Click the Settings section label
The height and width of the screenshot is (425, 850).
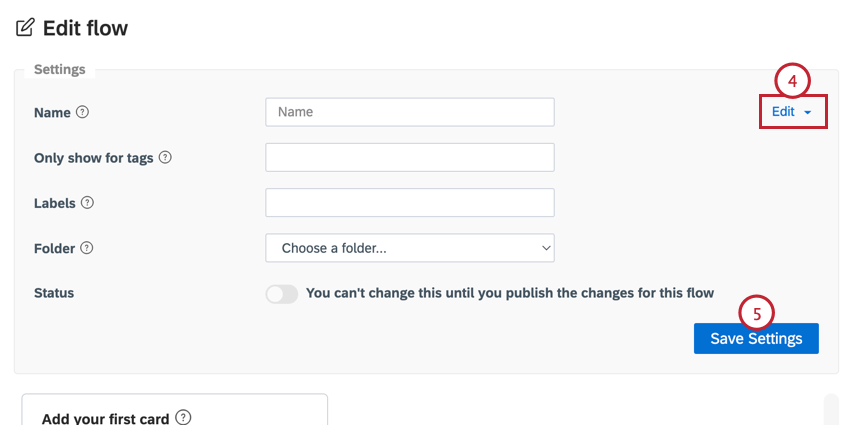(x=60, y=69)
